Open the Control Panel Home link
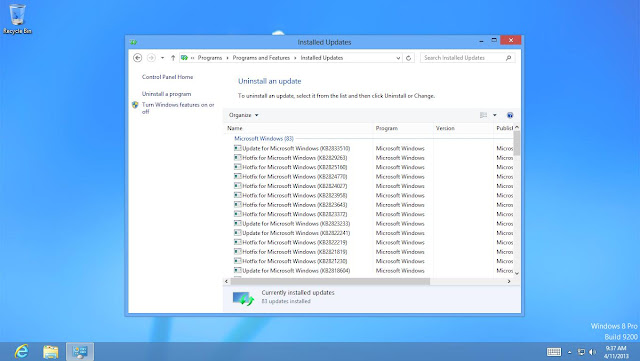 (167, 77)
